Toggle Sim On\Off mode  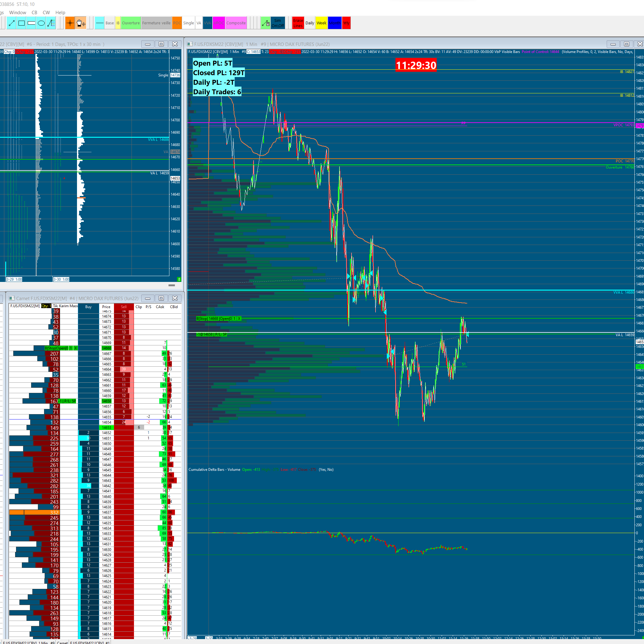pyautogui.click(x=278, y=23)
